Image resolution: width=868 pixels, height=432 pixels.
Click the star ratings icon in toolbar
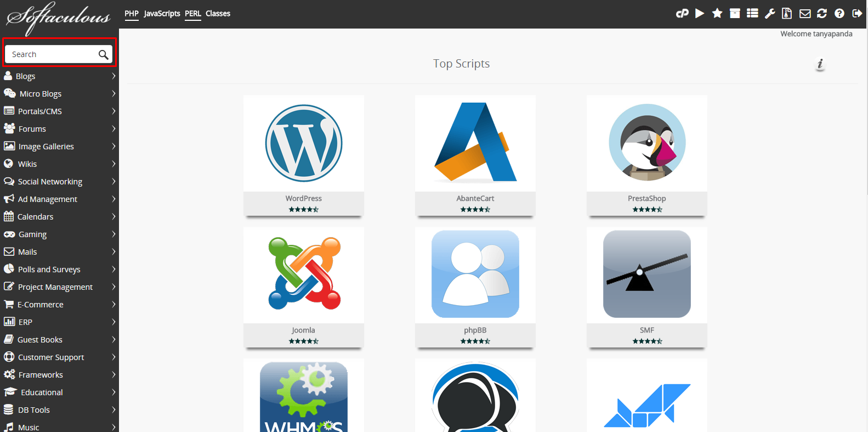tap(717, 14)
